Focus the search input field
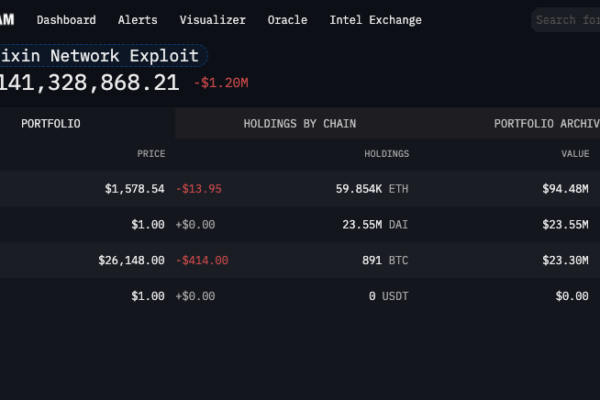This screenshot has height=400, width=600. tap(568, 20)
